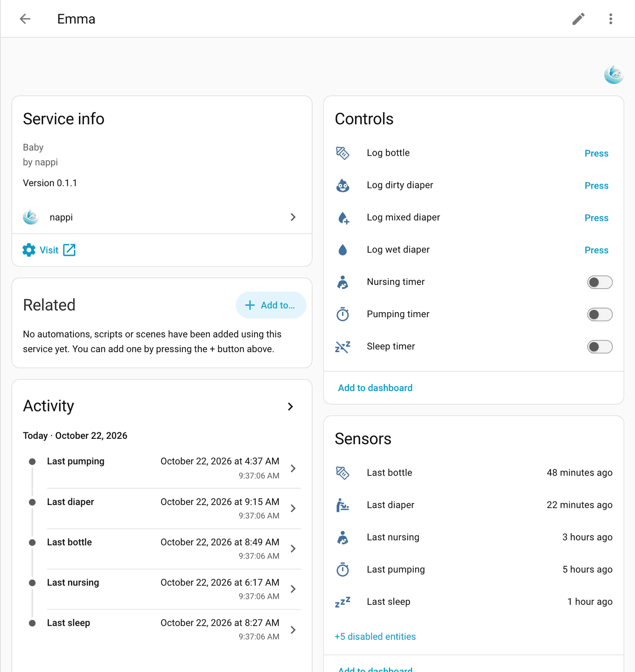Expand the Activity panel chevron
This screenshot has width=635, height=672.
(x=290, y=407)
